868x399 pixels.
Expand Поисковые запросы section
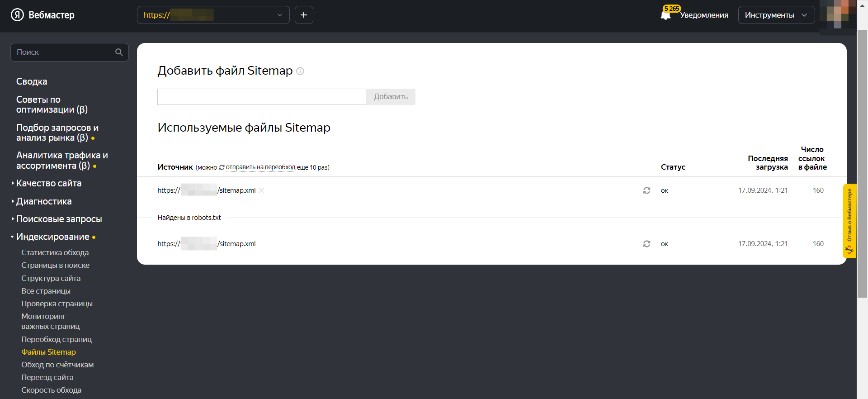(x=59, y=219)
